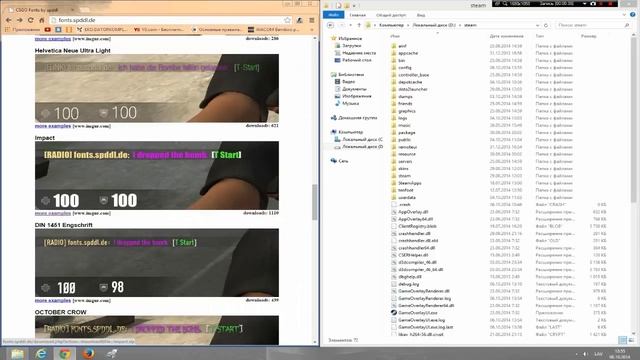Open Рабочий стол in the Explorer sidebar
The width and height of the screenshot is (640, 360).
coord(356,60)
